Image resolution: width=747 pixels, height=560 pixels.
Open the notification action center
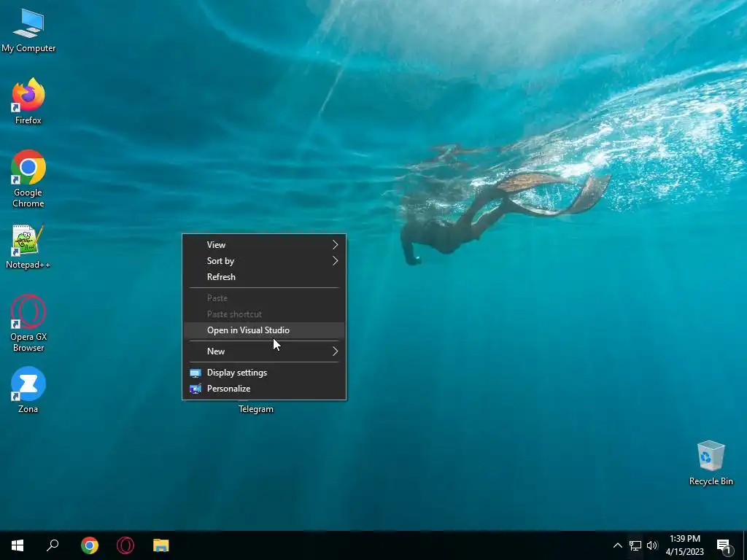tap(724, 545)
